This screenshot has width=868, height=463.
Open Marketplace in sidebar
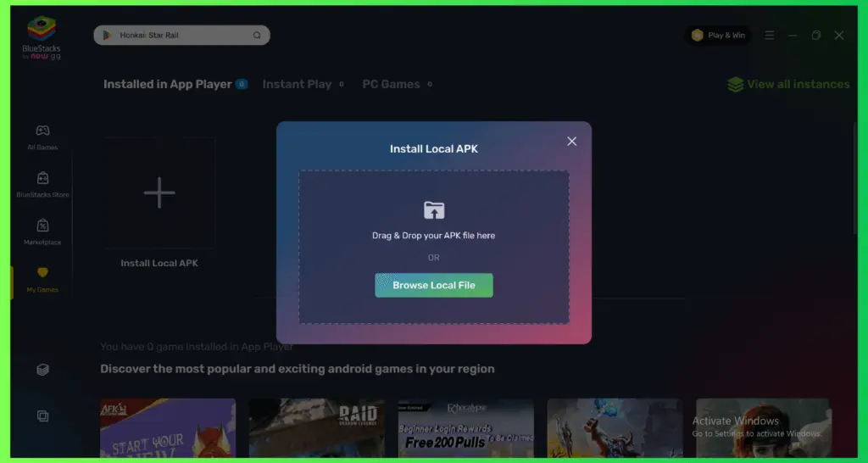pos(42,232)
